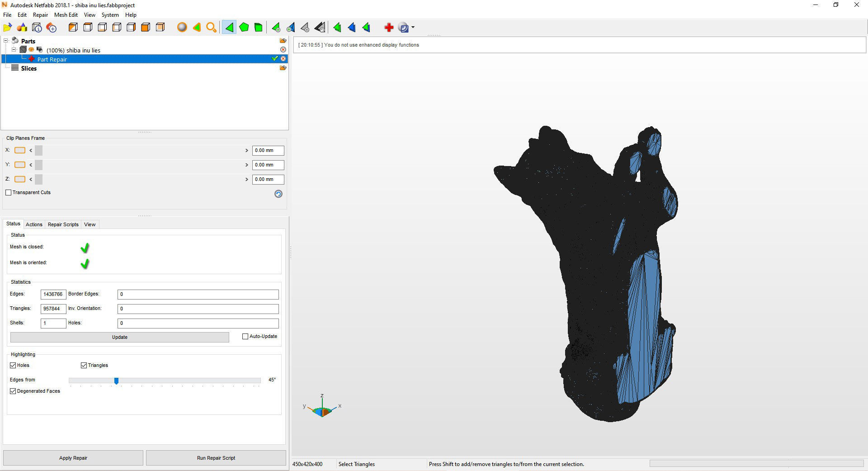Click the add triangles green plus tool
Image resolution: width=868 pixels, height=471 pixels.
[x=276, y=28]
